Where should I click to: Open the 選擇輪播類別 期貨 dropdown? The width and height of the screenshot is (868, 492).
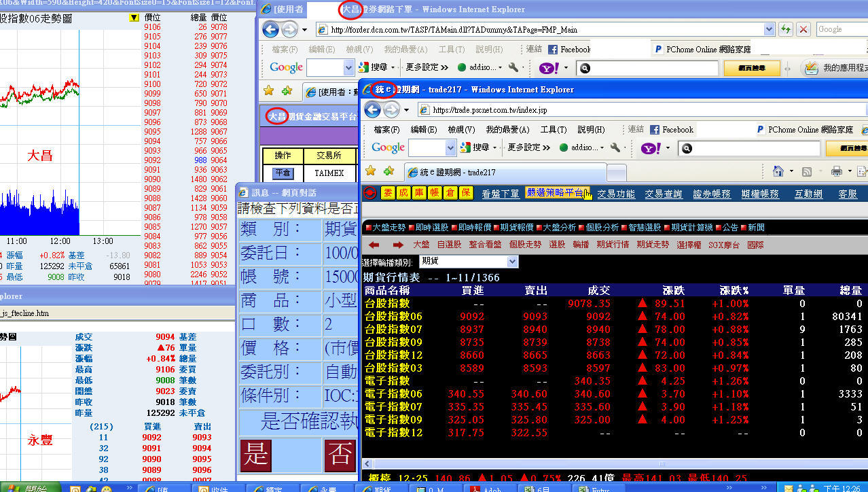[x=513, y=262]
